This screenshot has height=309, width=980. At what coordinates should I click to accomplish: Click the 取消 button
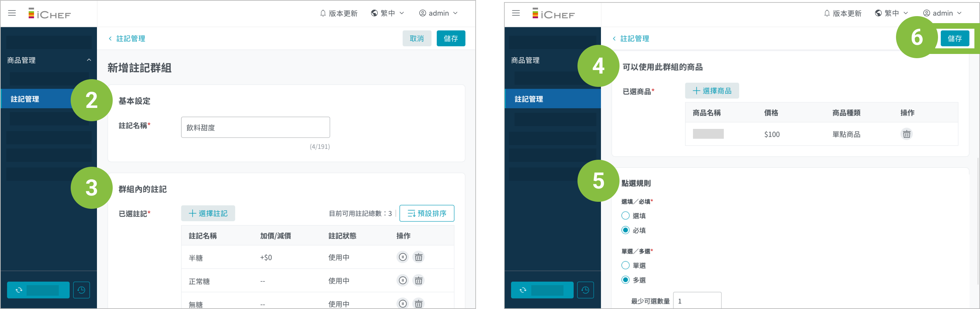tap(416, 39)
